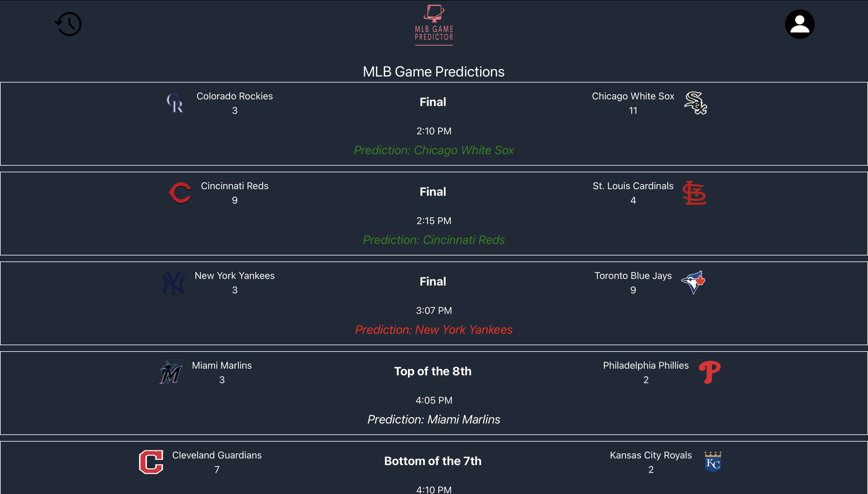
Task: Select the Miami Marlins logo
Action: (170, 372)
